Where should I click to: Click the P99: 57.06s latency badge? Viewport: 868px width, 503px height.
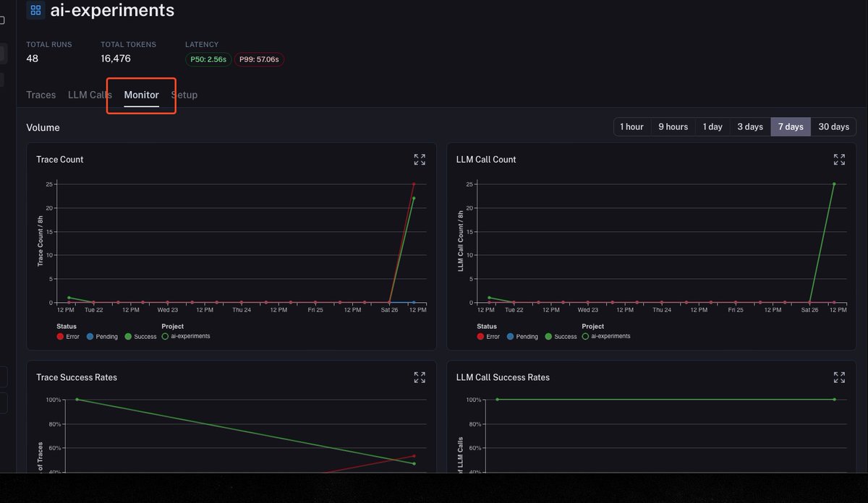259,59
